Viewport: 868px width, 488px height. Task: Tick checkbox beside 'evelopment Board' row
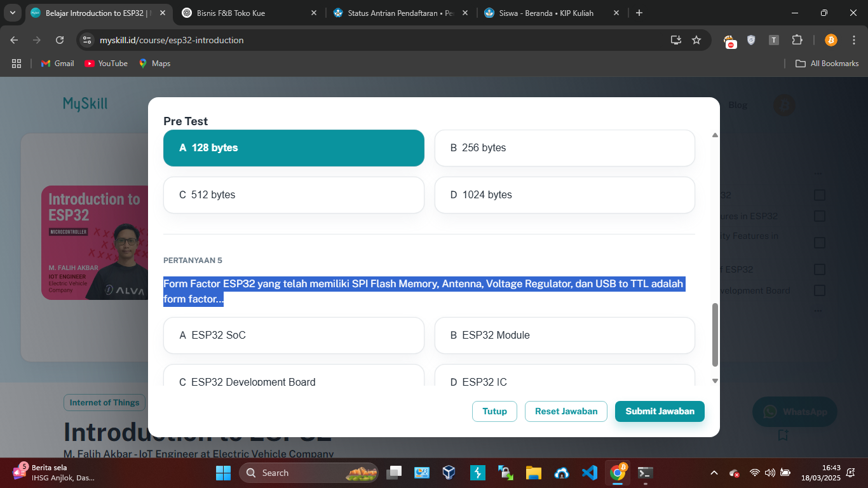pyautogui.click(x=820, y=290)
